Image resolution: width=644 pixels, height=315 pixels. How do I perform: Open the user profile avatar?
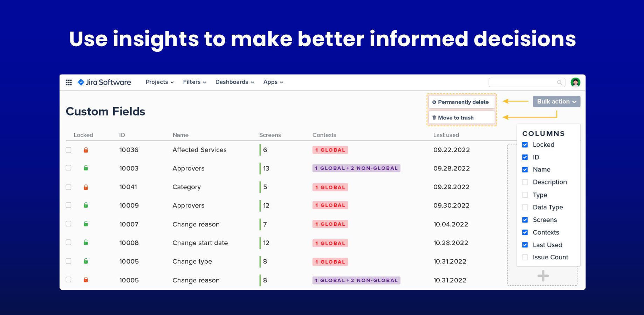tap(575, 82)
